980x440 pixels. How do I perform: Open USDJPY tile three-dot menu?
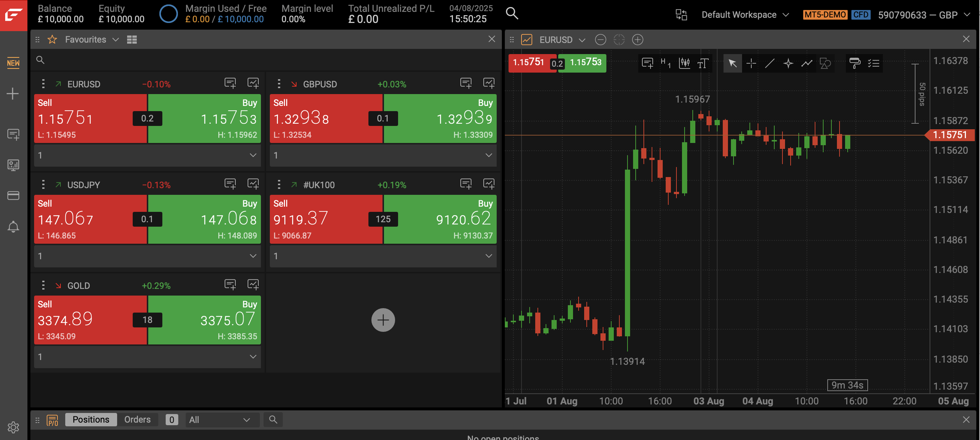[43, 184]
